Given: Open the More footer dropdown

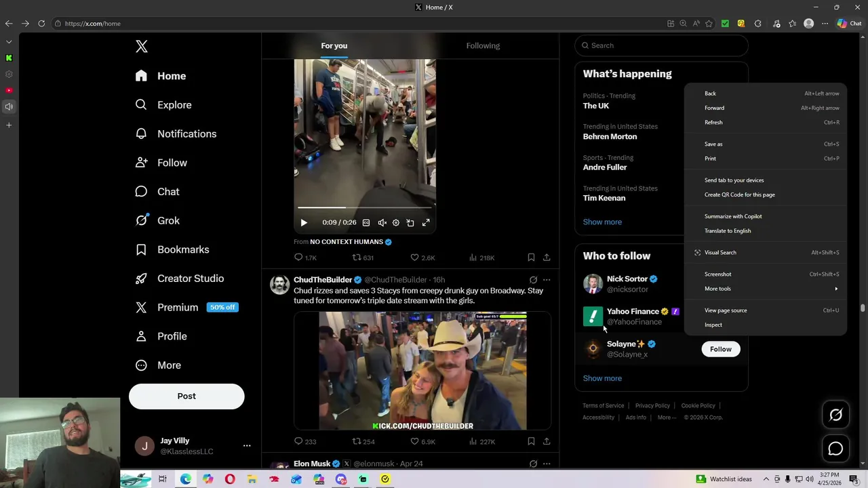Looking at the screenshot, I should 667,418.
